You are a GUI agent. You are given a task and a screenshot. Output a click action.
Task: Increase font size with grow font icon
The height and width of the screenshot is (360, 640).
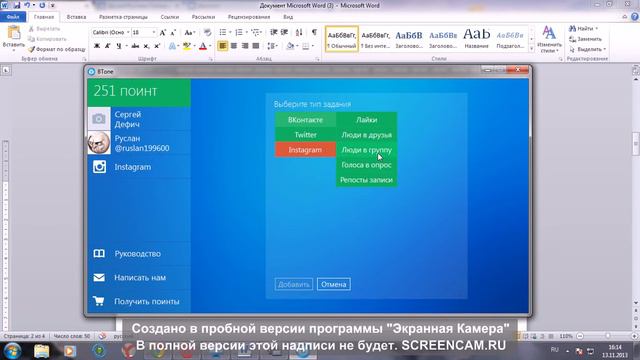[162, 32]
